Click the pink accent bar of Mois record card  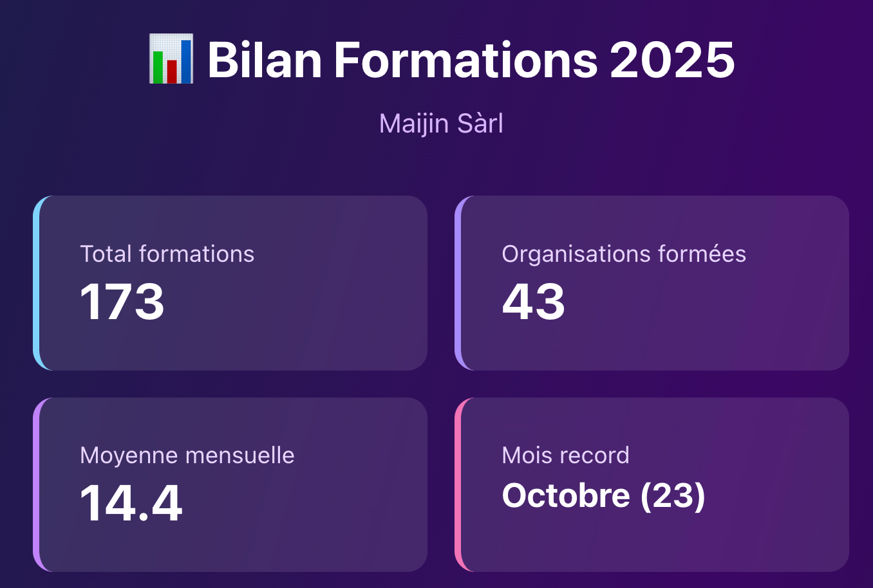(x=458, y=484)
